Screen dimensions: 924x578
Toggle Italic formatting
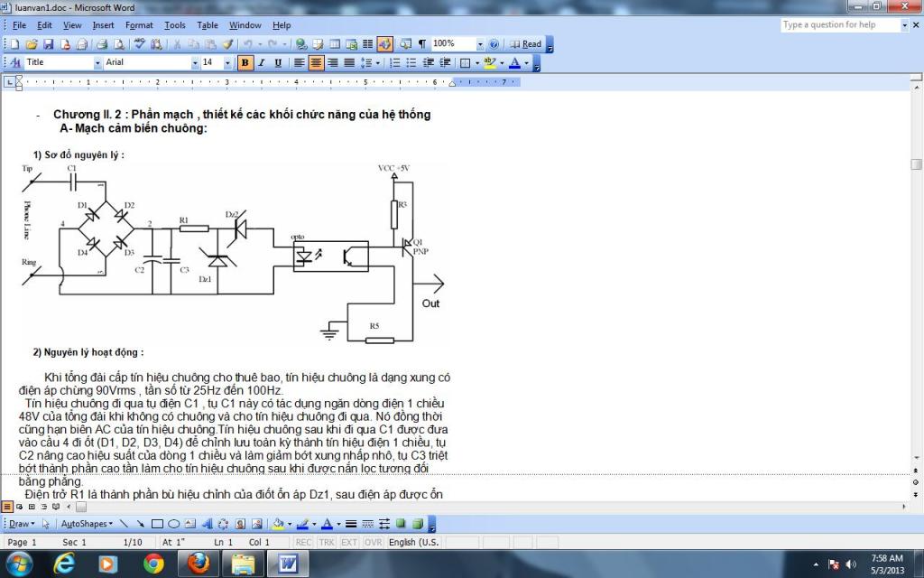pos(262,62)
